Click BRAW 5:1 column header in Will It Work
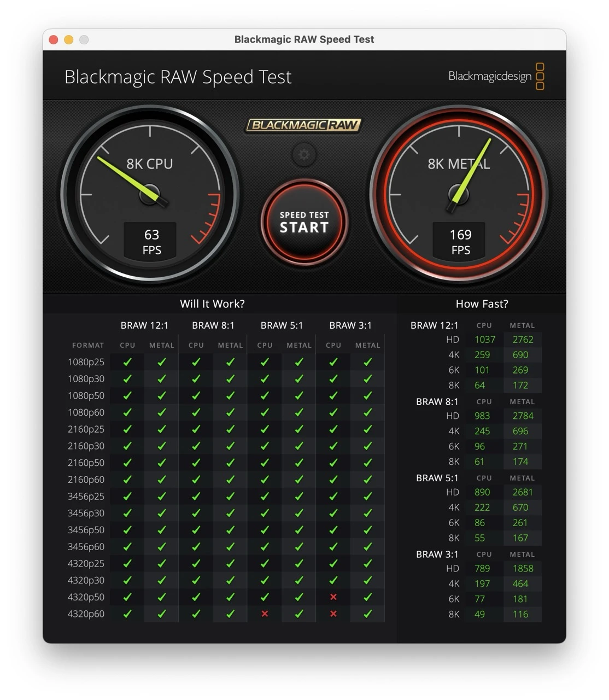Viewport: 609px width, 700px height. click(x=282, y=325)
